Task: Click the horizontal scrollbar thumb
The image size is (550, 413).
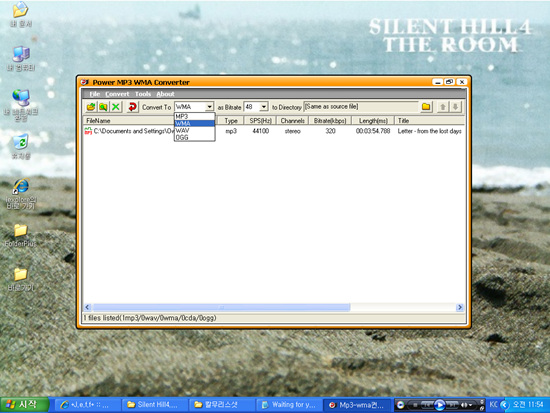Action: click(x=221, y=307)
